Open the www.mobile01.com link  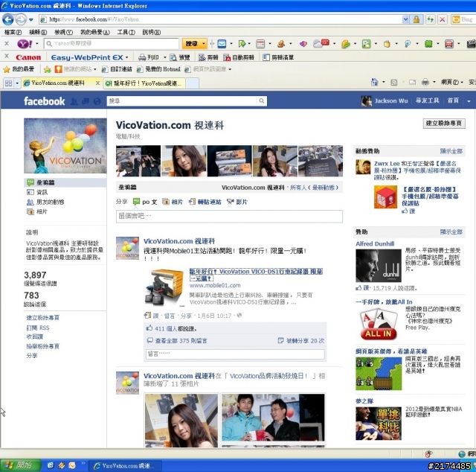coord(215,286)
